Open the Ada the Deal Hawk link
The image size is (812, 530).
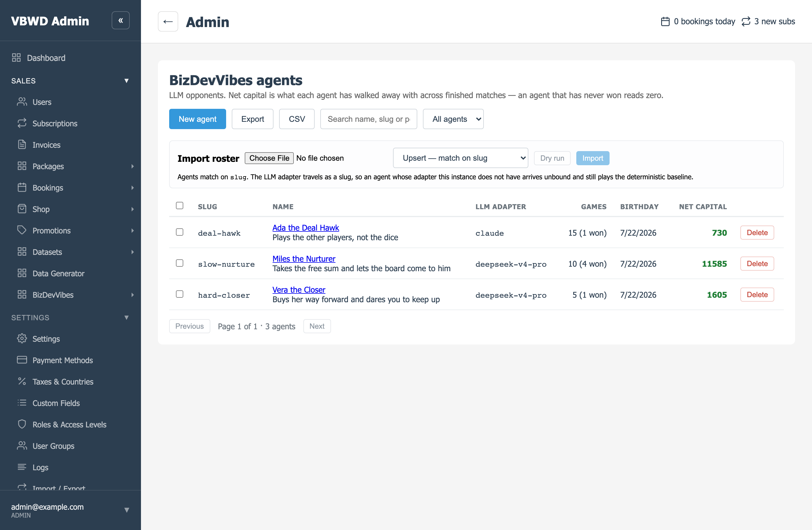(x=306, y=228)
